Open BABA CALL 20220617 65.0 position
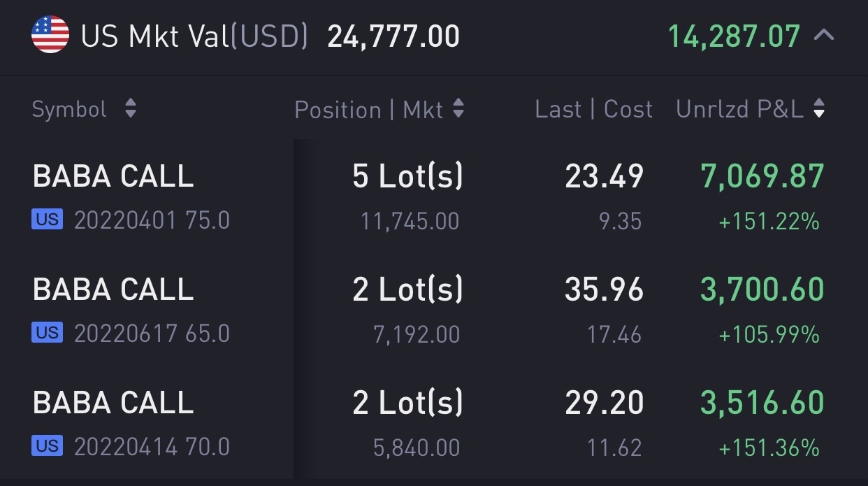 pos(434,310)
